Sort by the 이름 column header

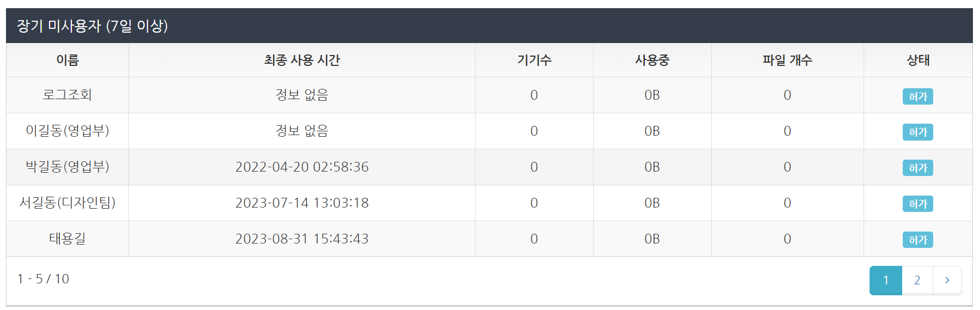67,60
